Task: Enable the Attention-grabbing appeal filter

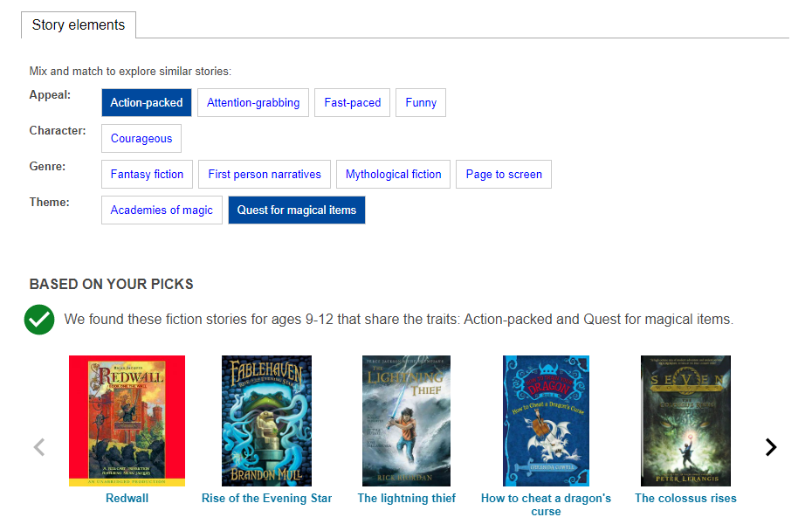Action: pyautogui.click(x=252, y=102)
